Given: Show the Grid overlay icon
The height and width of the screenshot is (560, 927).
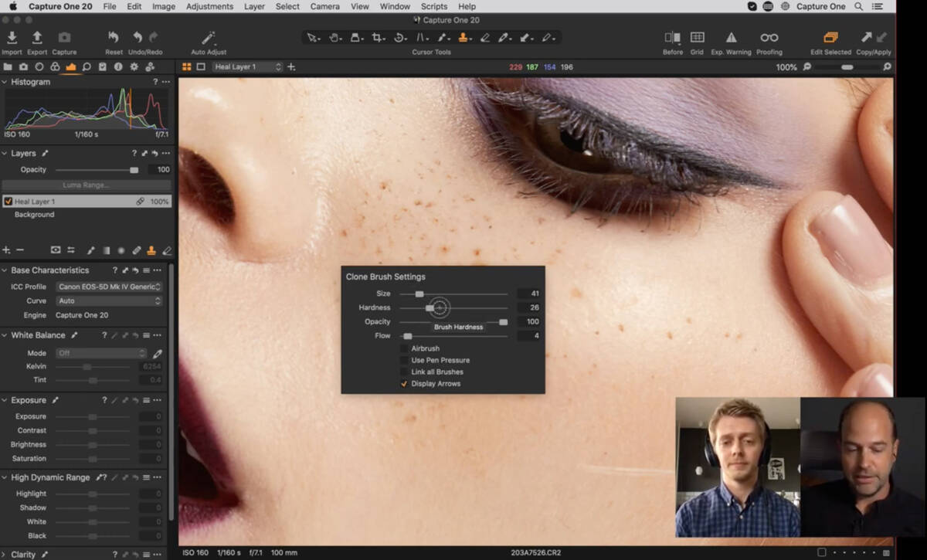Looking at the screenshot, I should 697,38.
